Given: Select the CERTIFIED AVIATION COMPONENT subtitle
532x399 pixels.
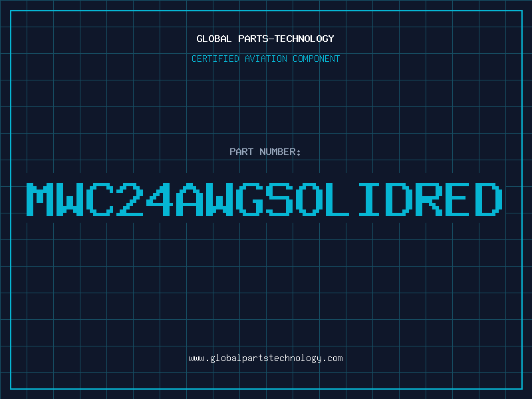Looking at the screenshot, I should click(x=265, y=59).
